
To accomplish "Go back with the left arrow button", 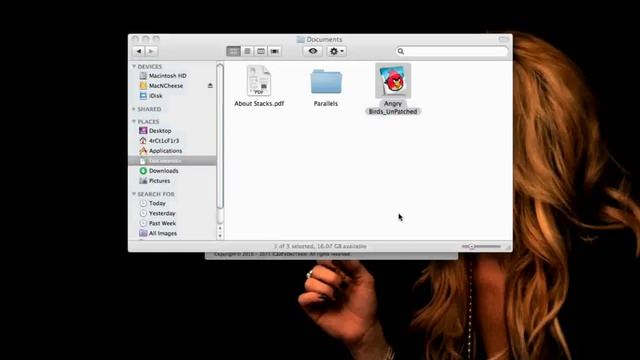I will (x=139, y=51).
